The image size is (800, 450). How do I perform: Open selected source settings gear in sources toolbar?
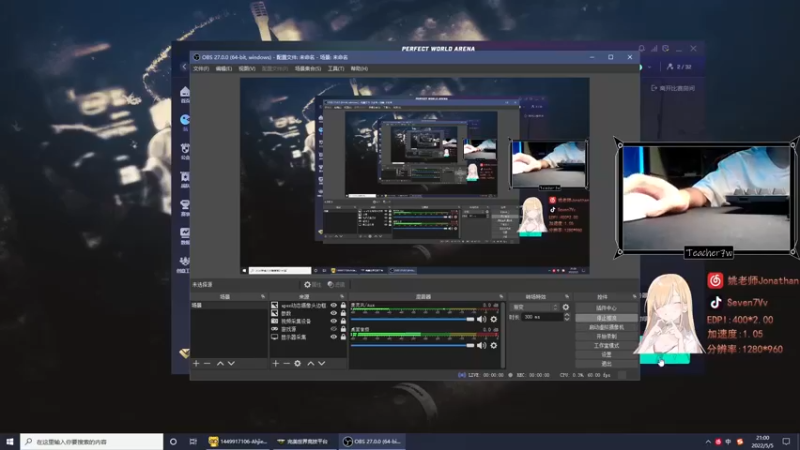click(x=297, y=363)
